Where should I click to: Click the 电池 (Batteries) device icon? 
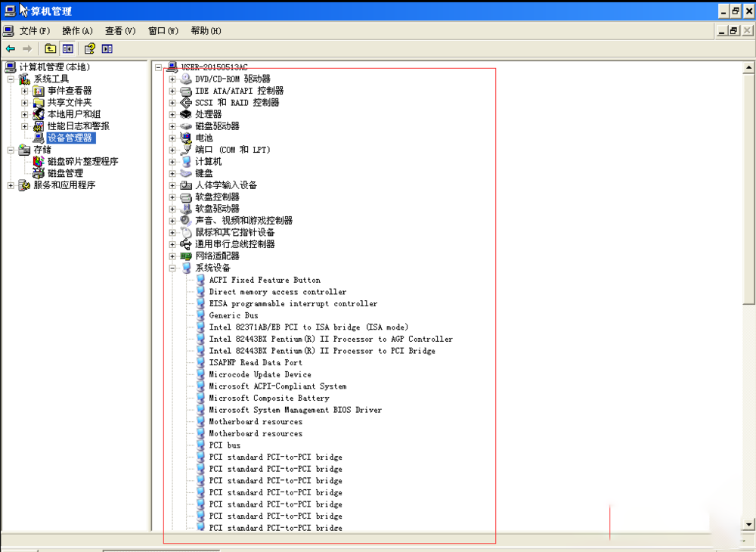(x=185, y=138)
